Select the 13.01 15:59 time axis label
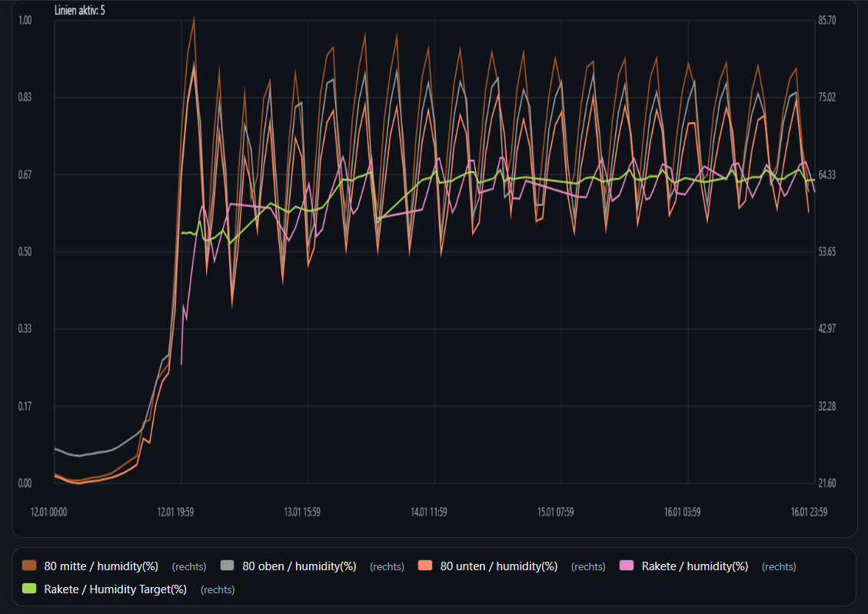 coord(302,512)
